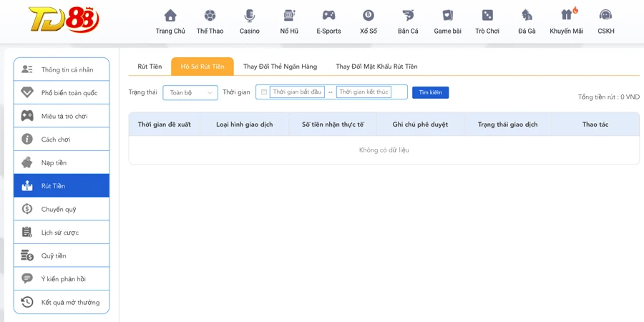Click Thời gian bắt đầu start date field
This screenshot has width=644, height=322.
click(297, 92)
